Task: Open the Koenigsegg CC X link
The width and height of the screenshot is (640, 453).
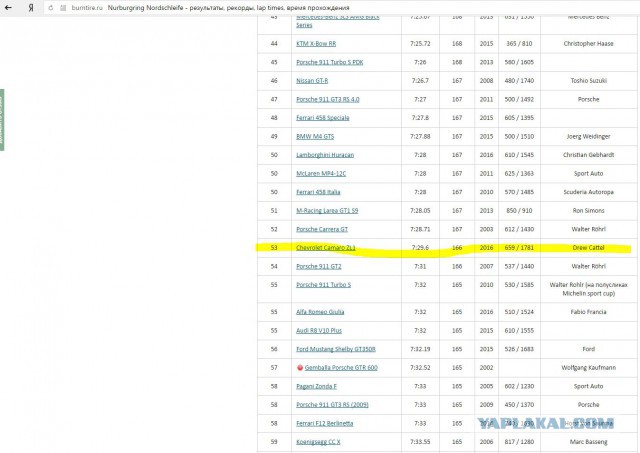Action: tap(318, 442)
